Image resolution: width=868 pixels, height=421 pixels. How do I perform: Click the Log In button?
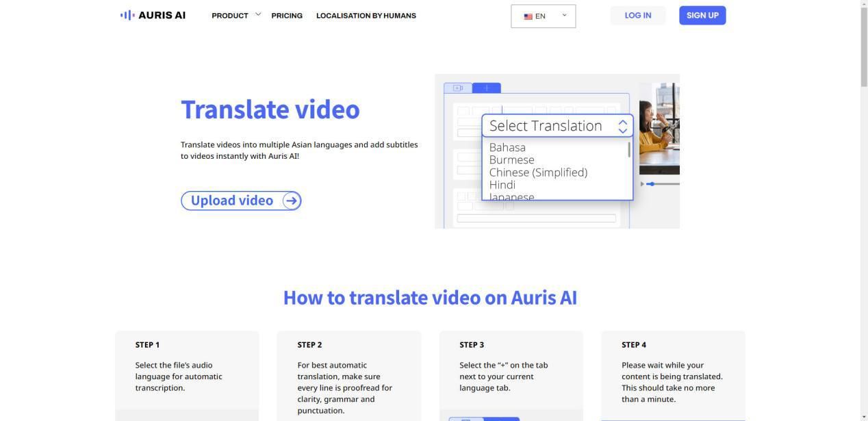(638, 15)
